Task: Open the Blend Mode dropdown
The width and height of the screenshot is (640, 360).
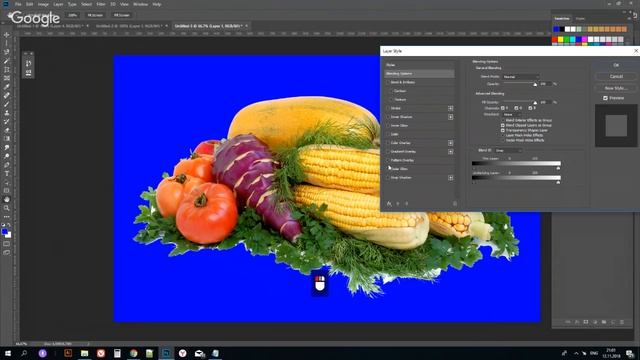Action: pos(521,77)
